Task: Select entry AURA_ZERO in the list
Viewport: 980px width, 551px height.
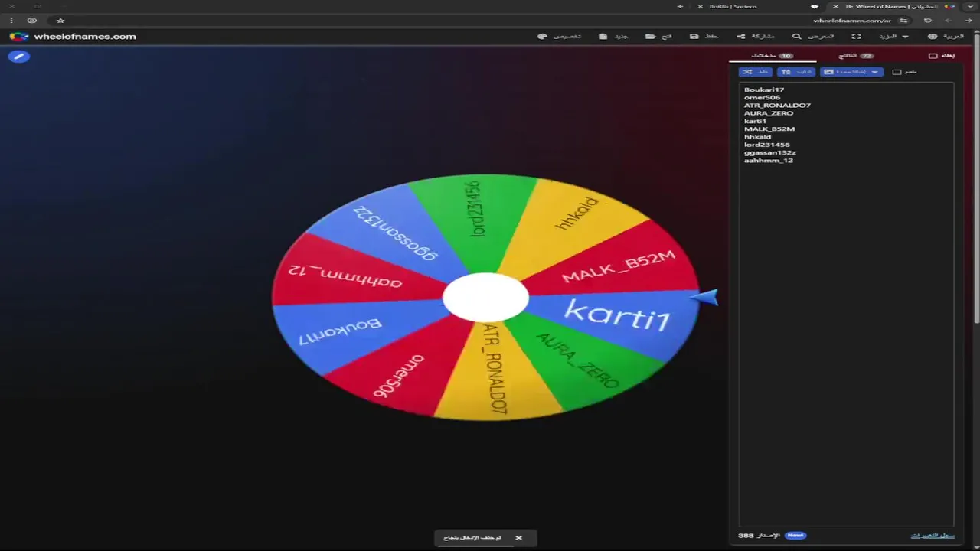Action: point(769,113)
